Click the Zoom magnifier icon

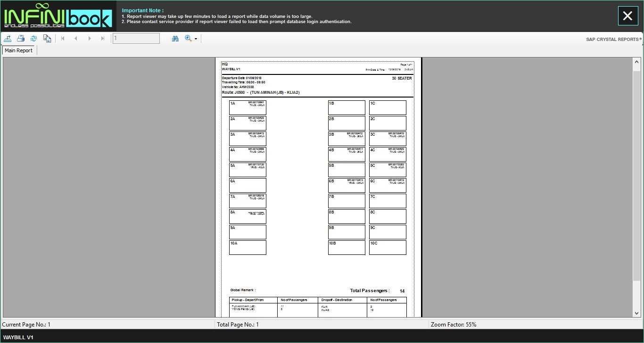click(x=188, y=39)
